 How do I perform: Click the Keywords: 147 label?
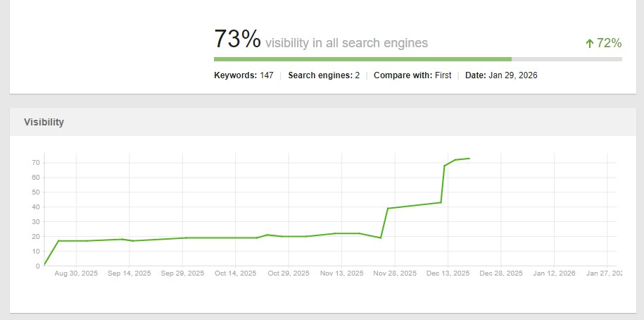[244, 75]
